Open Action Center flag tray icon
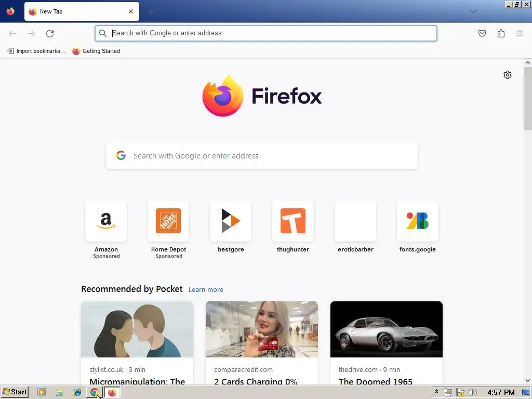532x399 pixels. pyautogui.click(x=460, y=393)
